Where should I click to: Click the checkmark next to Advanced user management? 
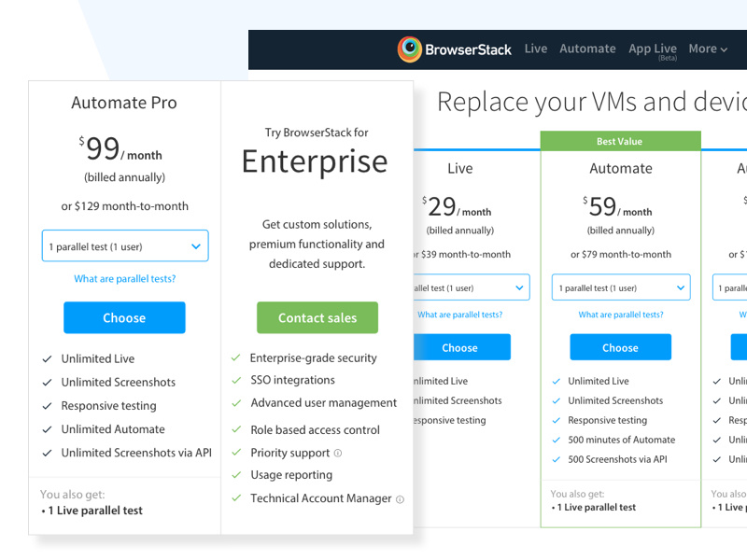pyautogui.click(x=237, y=402)
